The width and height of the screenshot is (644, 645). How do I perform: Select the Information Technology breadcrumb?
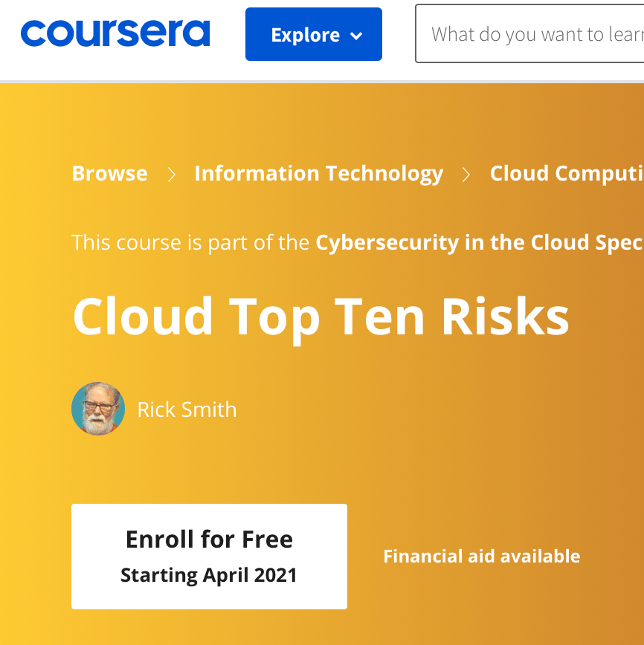pyautogui.click(x=318, y=173)
